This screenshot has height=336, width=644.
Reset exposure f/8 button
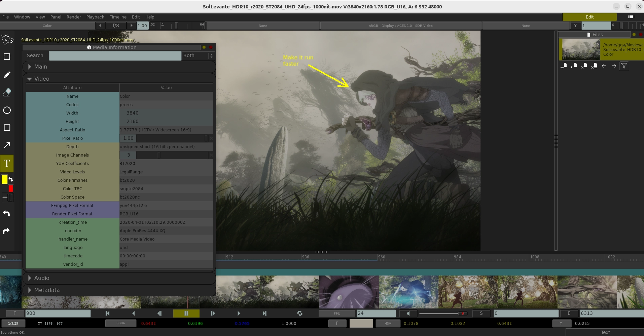coord(116,26)
